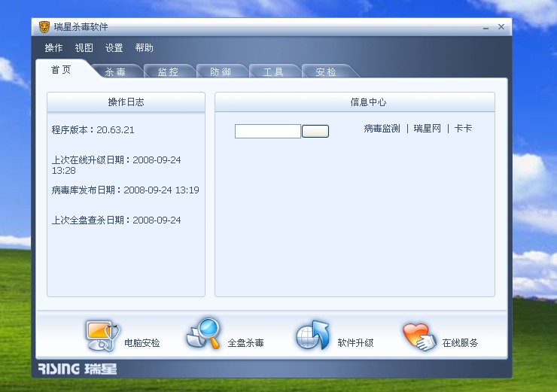
Task: Click the 上次在线升级日期 entry
Action: point(117,165)
